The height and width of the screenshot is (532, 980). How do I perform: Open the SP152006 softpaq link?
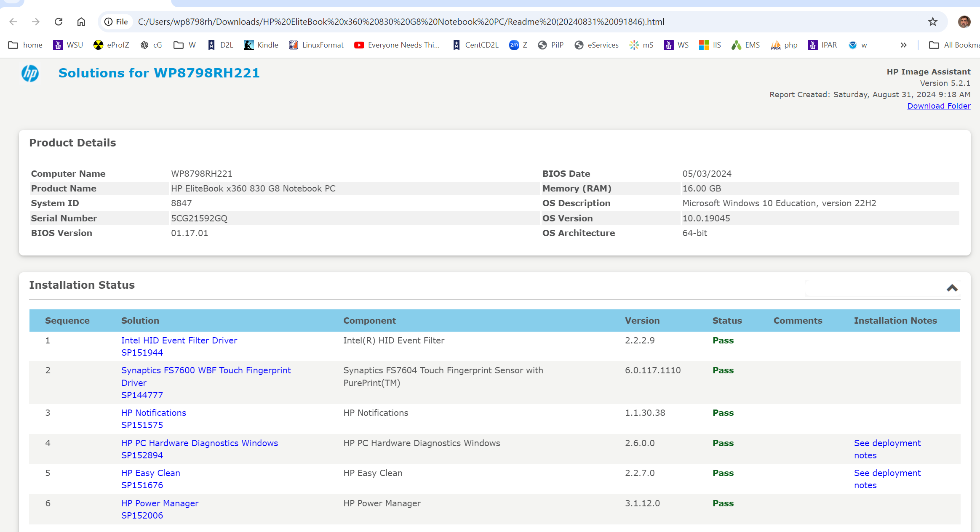click(x=142, y=516)
